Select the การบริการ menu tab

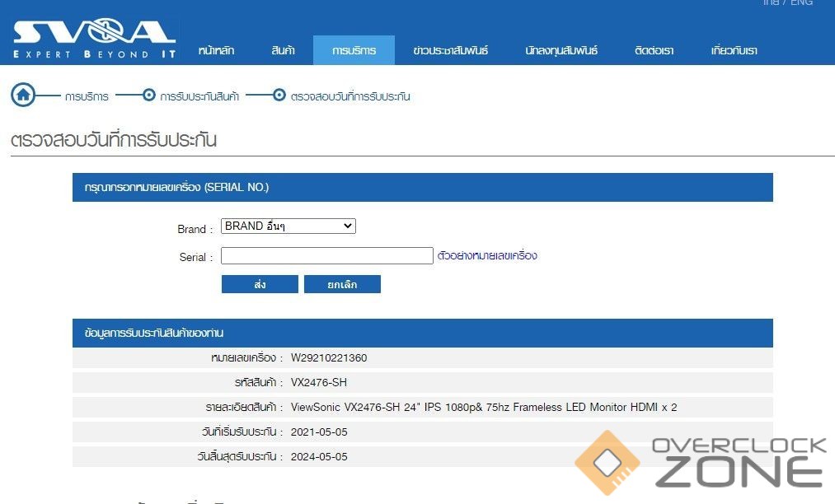coord(354,50)
